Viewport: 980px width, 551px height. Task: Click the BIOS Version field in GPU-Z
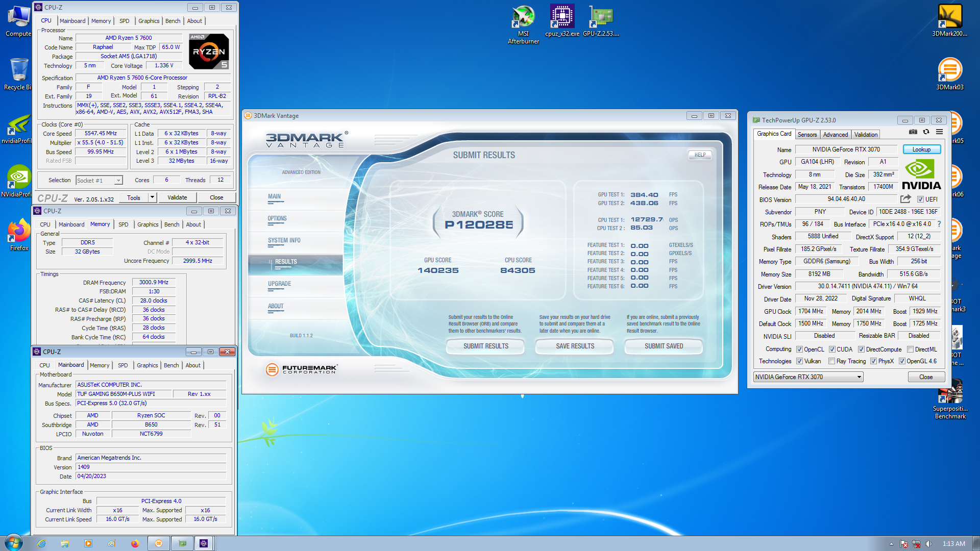[846, 199]
